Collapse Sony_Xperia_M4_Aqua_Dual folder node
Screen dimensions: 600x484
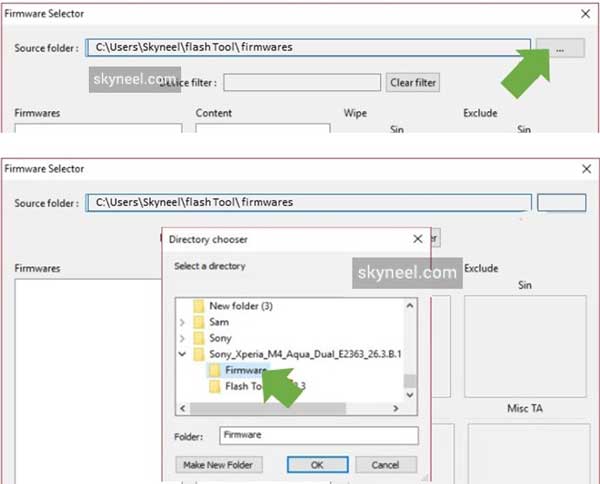183,354
